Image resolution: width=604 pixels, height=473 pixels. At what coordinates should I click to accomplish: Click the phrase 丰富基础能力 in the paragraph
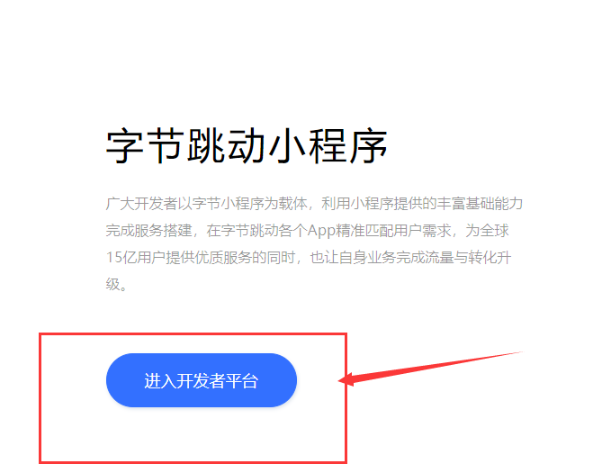(x=480, y=203)
